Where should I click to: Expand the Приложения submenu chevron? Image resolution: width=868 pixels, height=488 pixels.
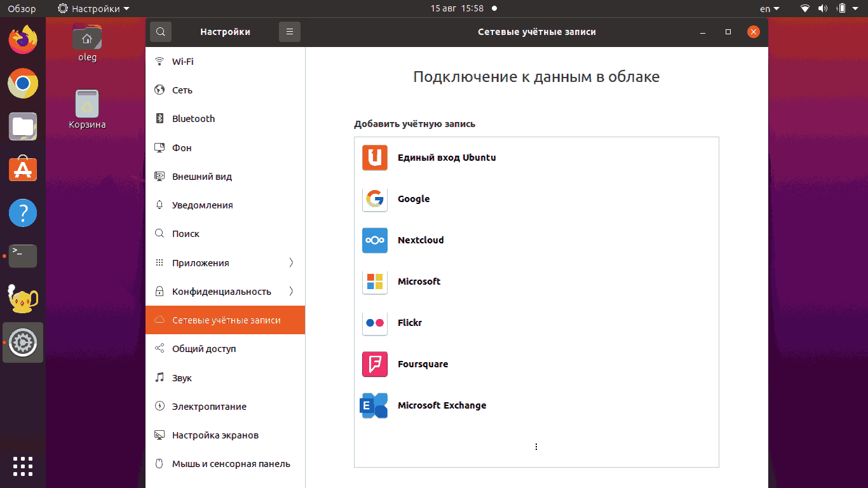tap(291, 262)
